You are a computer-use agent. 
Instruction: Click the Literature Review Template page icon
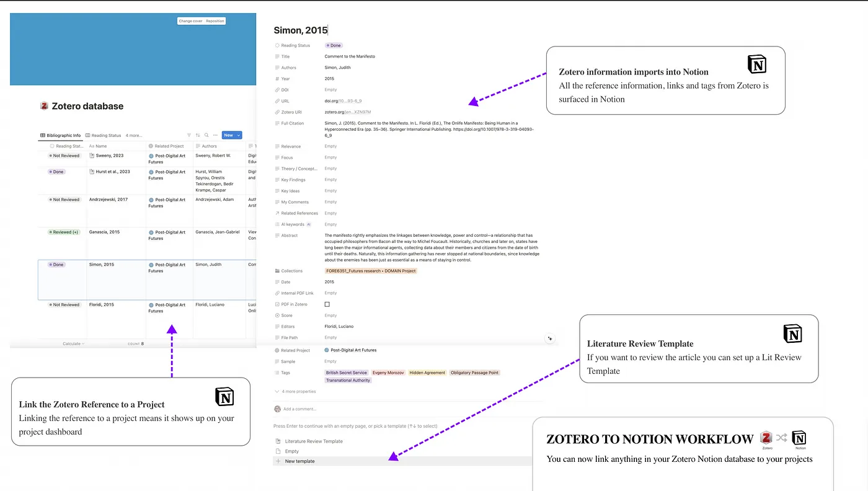coord(278,441)
